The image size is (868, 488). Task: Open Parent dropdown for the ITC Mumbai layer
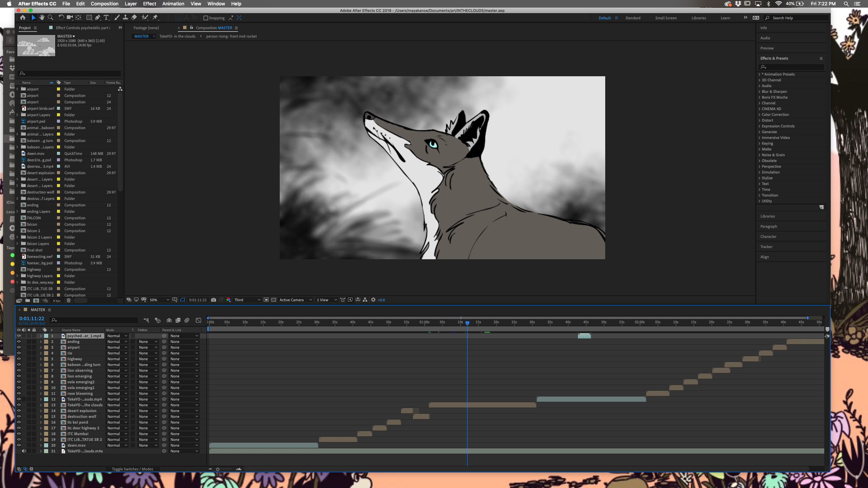tap(184, 434)
